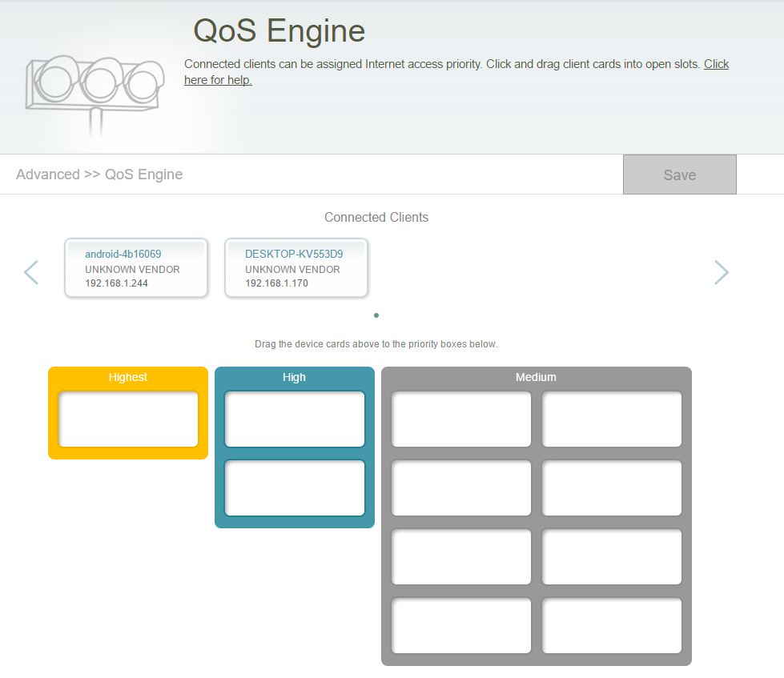This screenshot has width=784, height=678.
Task: Click the right arrow of the clients carousel
Action: click(x=721, y=272)
